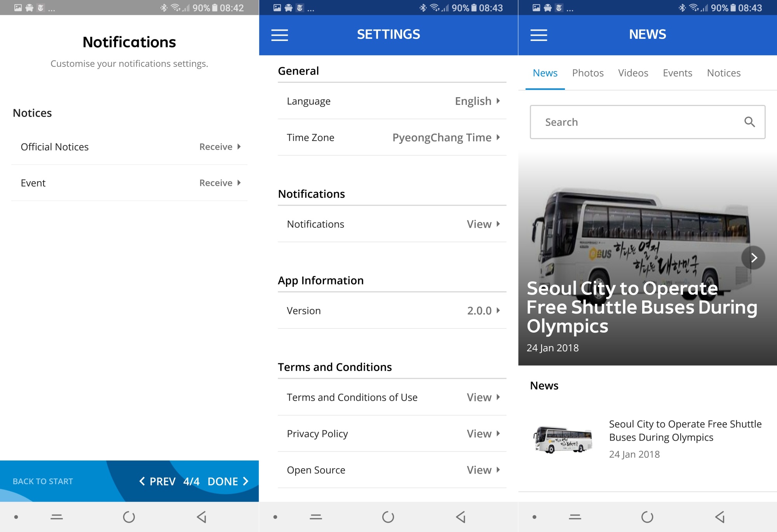Screen dimensions: 777x532
Task: Switch to Photos tab
Action: (587, 73)
